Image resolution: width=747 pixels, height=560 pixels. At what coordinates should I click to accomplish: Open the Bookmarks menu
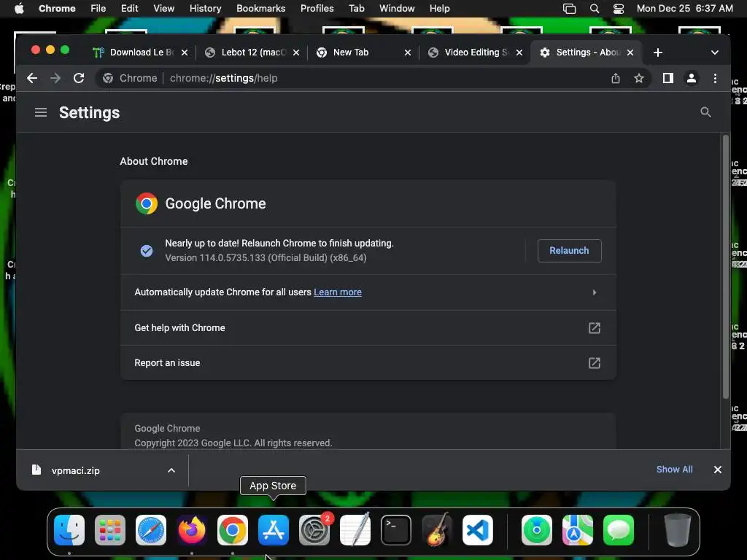tap(260, 8)
